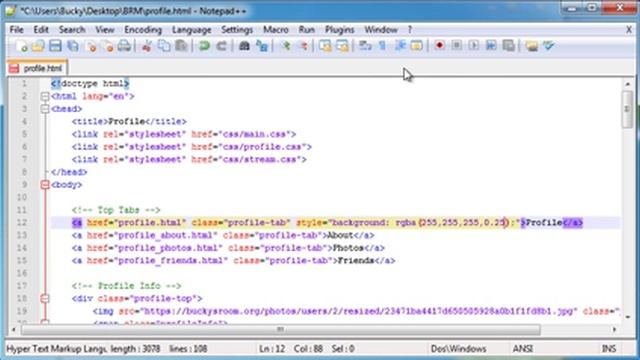Create a new document with New icon

(x=21, y=46)
